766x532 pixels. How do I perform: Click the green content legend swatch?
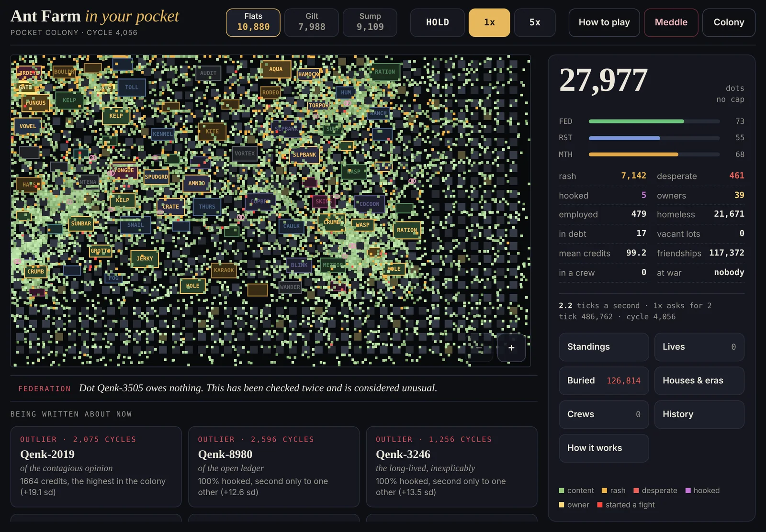[562, 491]
